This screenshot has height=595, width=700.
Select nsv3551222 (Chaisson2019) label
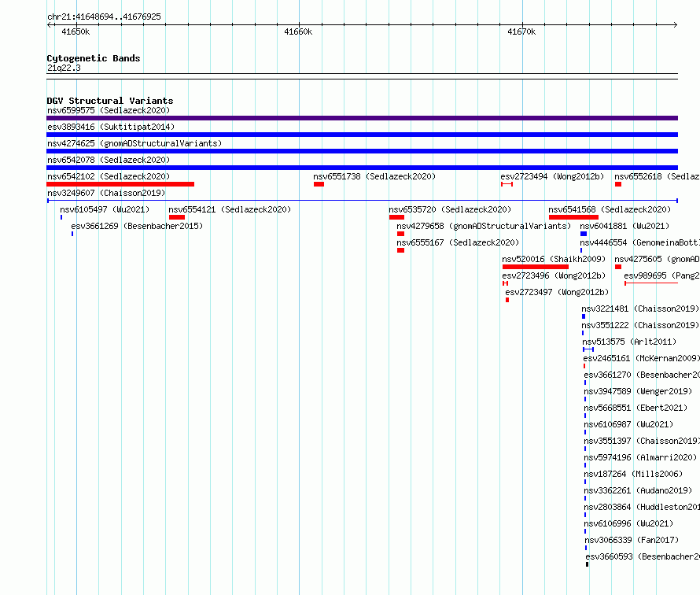point(640,325)
